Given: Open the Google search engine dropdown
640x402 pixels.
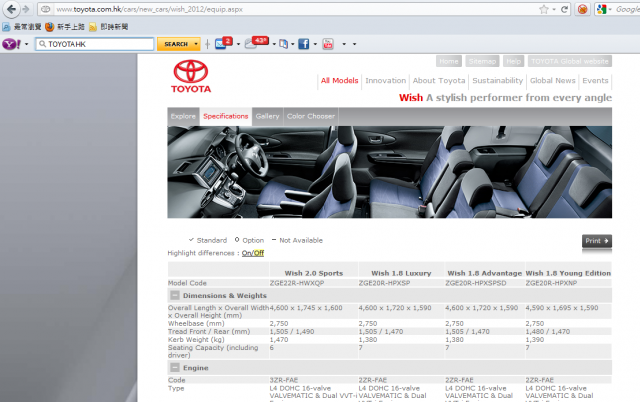Looking at the screenshot, I should (x=610, y=9).
